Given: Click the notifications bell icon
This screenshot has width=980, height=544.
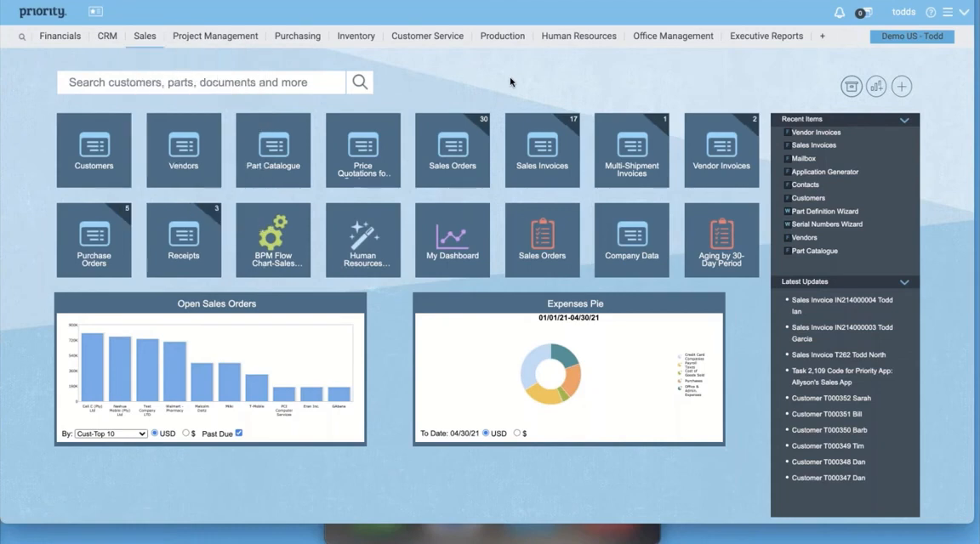Looking at the screenshot, I should [x=840, y=13].
